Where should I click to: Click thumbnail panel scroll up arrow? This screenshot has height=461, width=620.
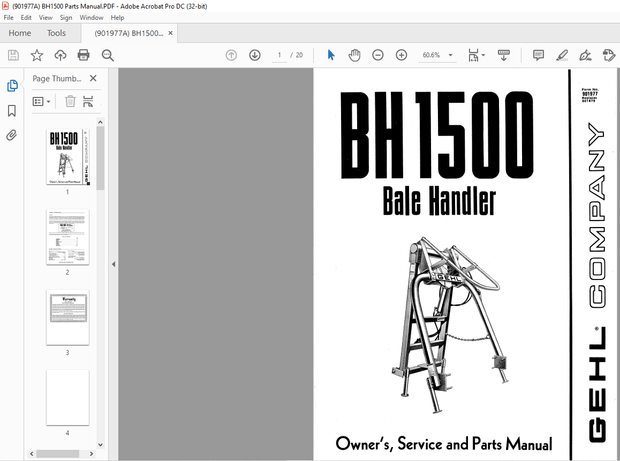tap(100, 122)
